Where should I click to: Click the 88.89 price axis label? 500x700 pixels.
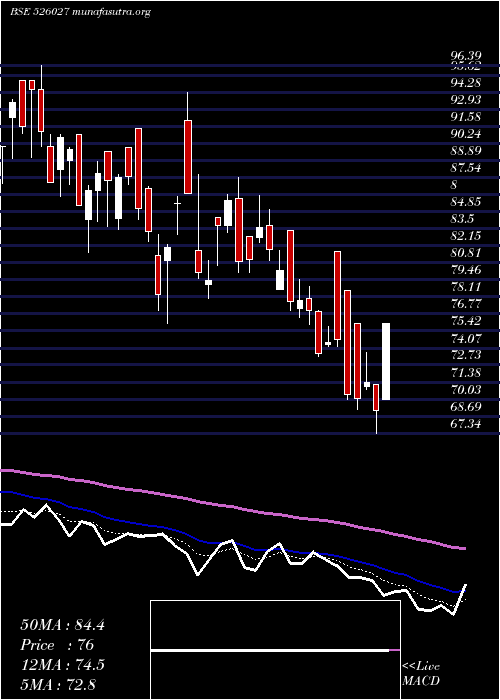click(466, 150)
